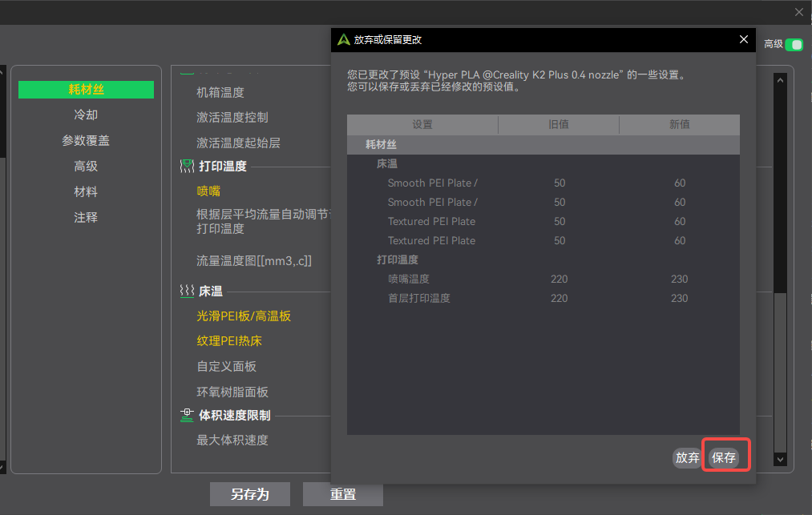Close the outer settings window
The width and height of the screenshot is (812, 515).
point(798,12)
